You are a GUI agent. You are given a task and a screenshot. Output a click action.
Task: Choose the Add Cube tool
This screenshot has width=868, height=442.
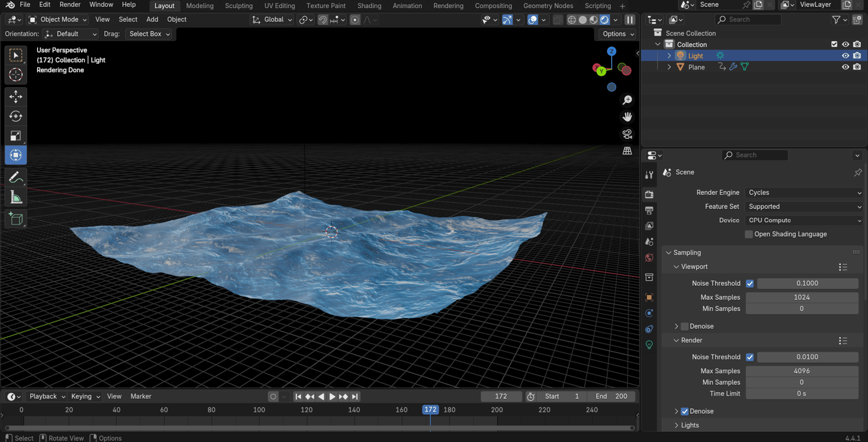16,219
